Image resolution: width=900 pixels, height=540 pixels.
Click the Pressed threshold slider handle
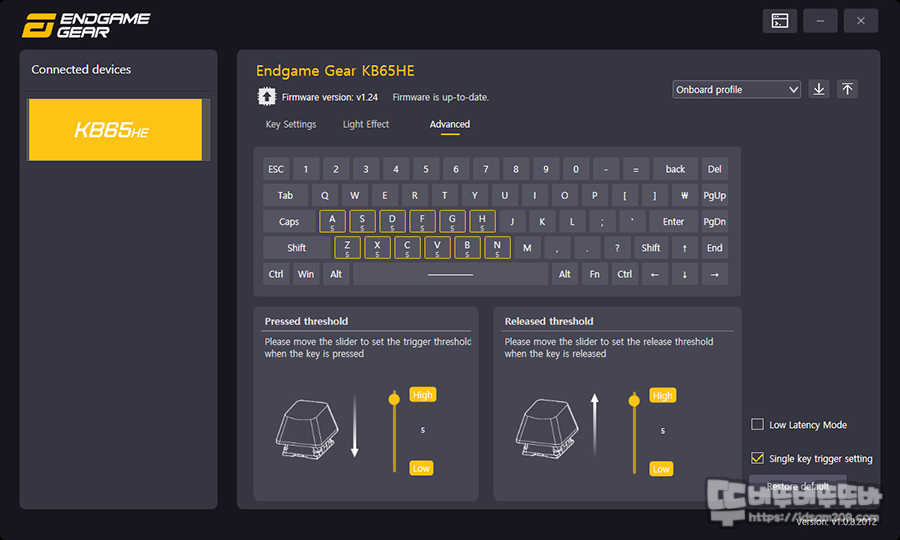pos(394,399)
